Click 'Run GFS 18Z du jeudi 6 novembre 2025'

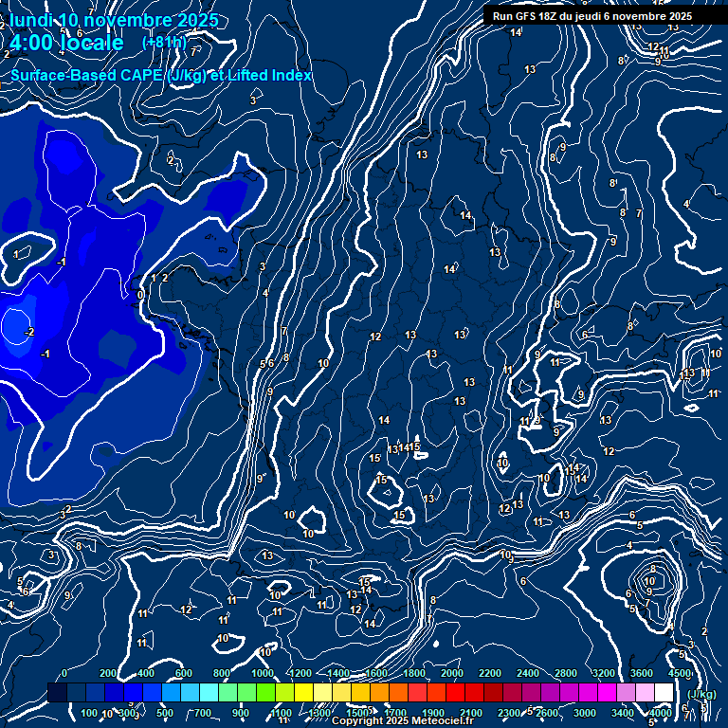pyautogui.click(x=592, y=16)
